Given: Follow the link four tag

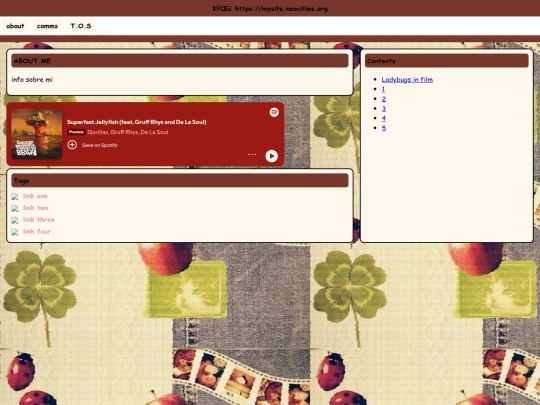Looking at the screenshot, I should 37,231.
